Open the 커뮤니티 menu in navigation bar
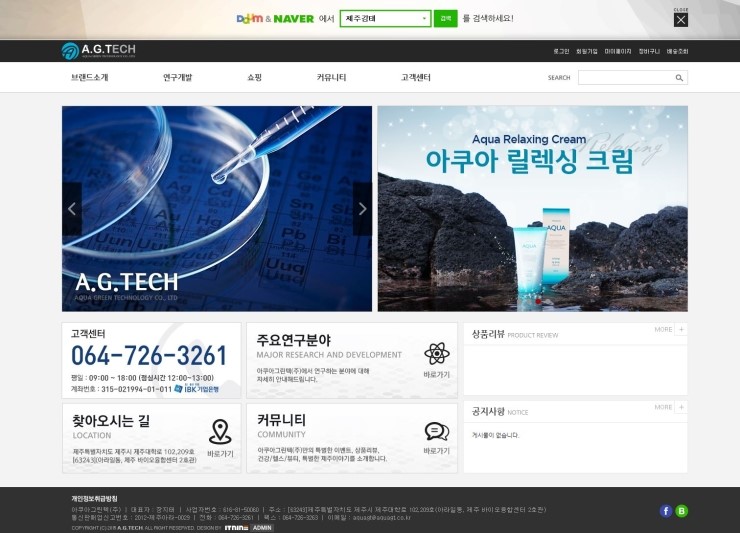The width and height of the screenshot is (740, 533). point(331,77)
